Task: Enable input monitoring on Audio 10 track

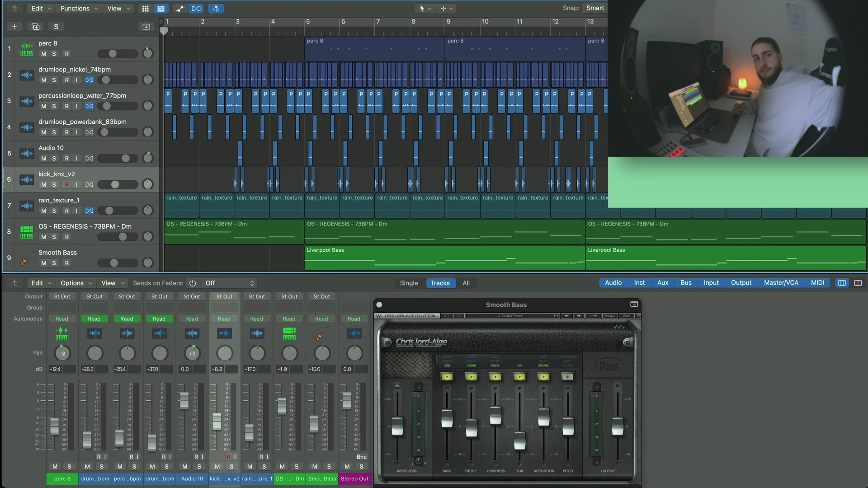Action: [77, 159]
